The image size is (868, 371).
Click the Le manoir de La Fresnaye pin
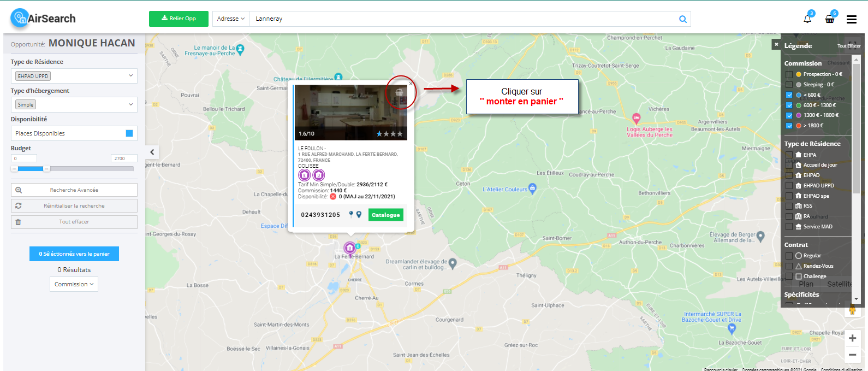[x=240, y=49]
